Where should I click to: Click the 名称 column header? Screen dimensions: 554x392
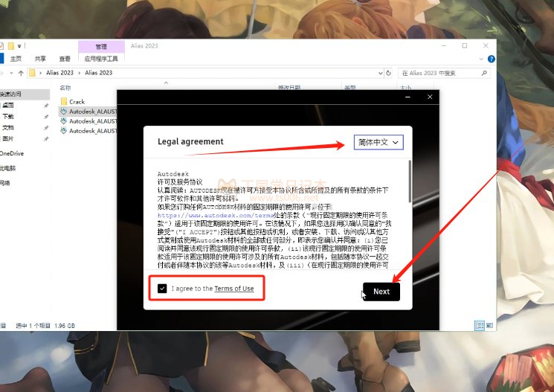pyautogui.click(x=65, y=88)
